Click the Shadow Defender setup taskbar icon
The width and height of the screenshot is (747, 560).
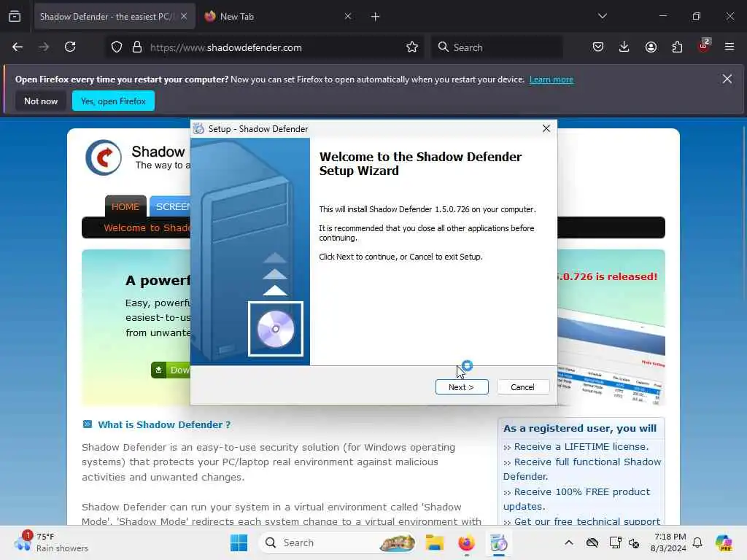[x=499, y=542]
